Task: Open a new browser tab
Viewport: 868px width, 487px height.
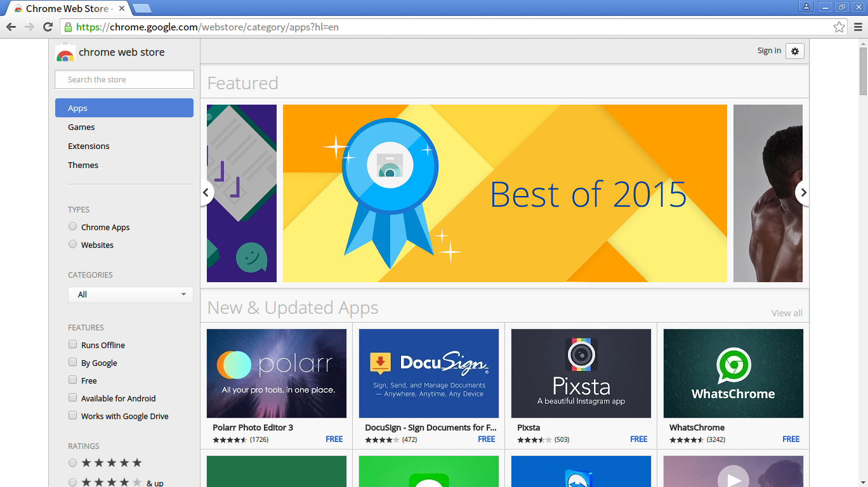Action: click(x=142, y=8)
